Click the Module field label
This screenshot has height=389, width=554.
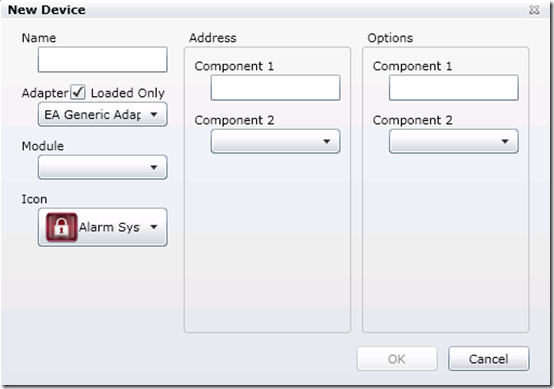[43, 146]
